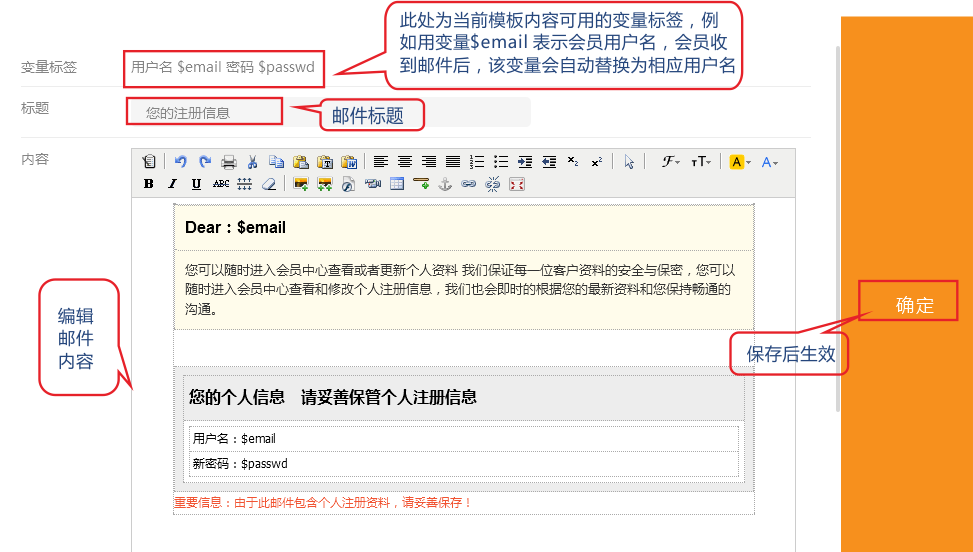
Task: Click the print icon
Action: coord(229,162)
